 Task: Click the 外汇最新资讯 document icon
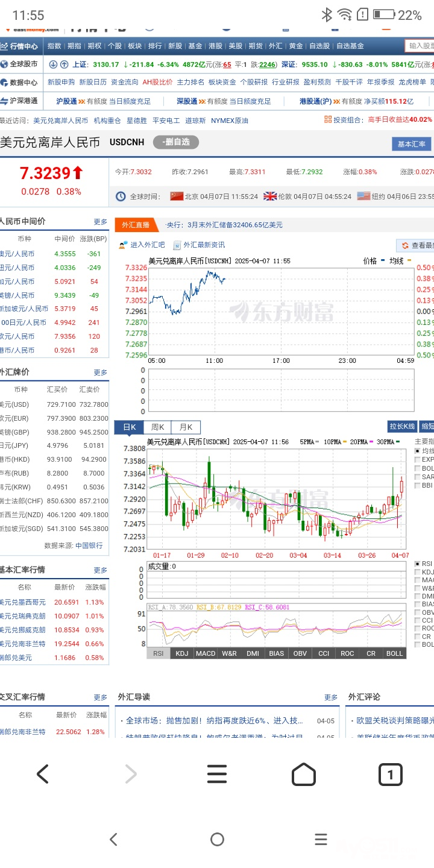(x=177, y=245)
